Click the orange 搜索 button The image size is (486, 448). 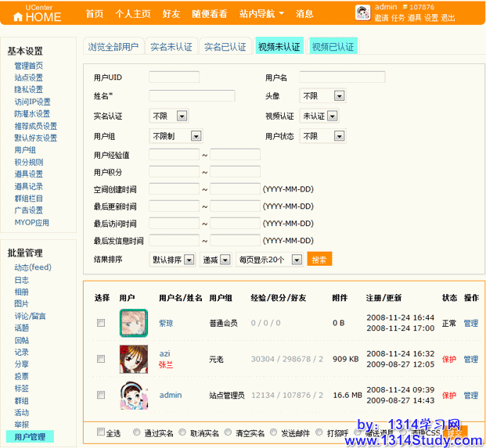319,260
